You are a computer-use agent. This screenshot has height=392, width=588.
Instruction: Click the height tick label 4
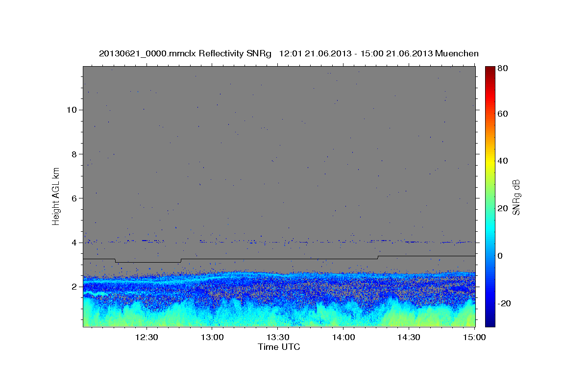pyautogui.click(x=73, y=243)
